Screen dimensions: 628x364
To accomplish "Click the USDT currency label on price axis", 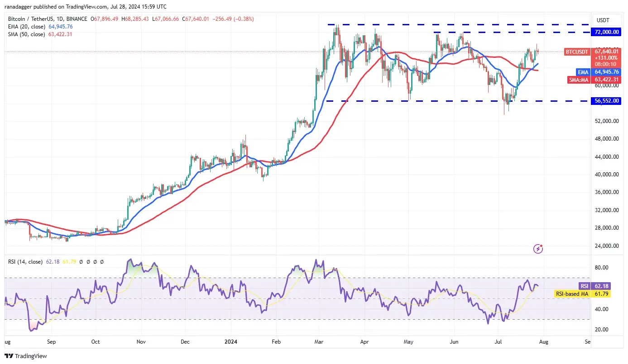I will click(603, 20).
